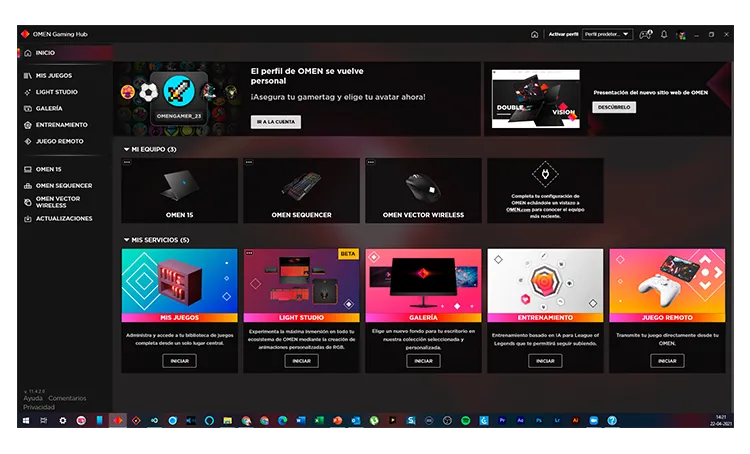750x454 pixels.
Task: Open the Perfil predeterminado profile dropdown
Action: coord(607,34)
